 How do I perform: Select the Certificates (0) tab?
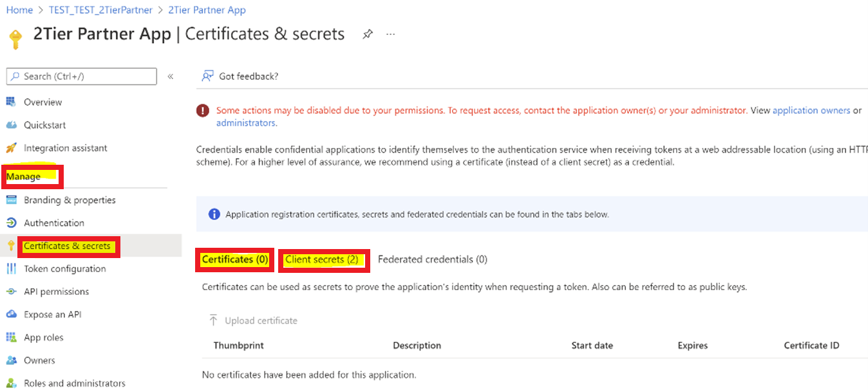tap(235, 259)
